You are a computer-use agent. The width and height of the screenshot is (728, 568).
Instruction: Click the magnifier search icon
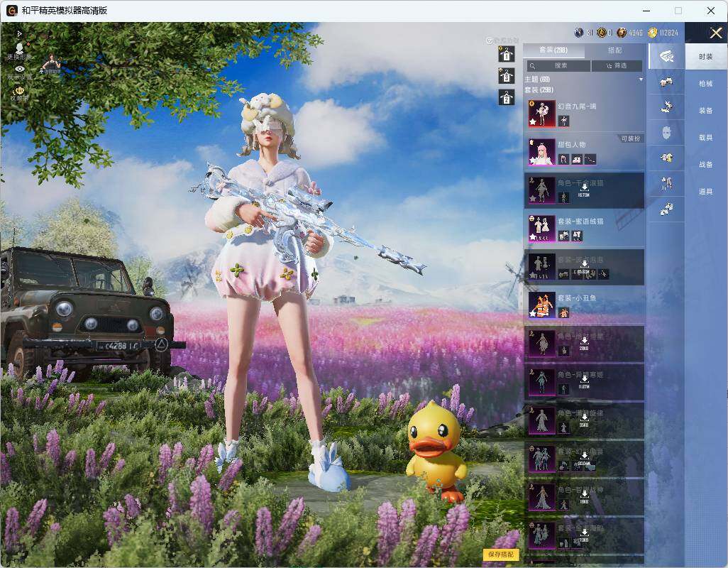coord(533,66)
